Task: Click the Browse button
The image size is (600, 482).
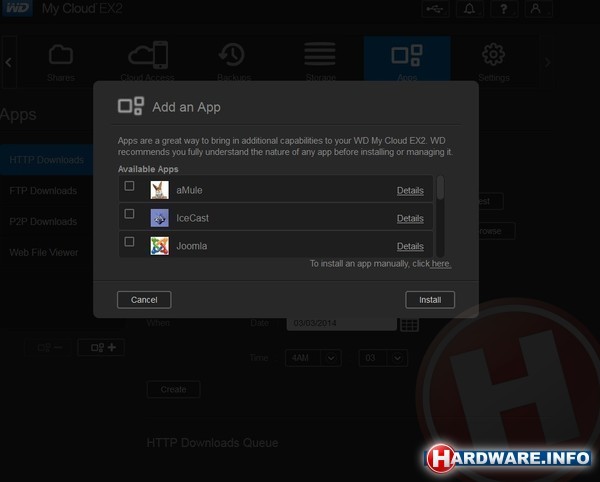Action: [496, 231]
